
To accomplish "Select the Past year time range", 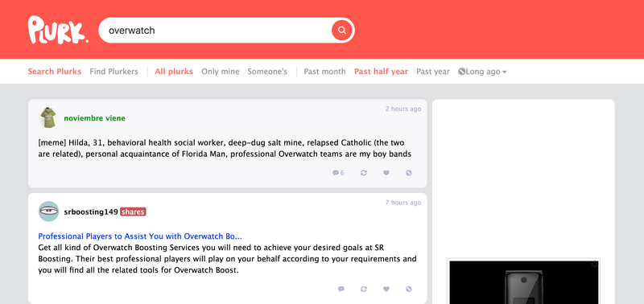I will pyautogui.click(x=433, y=72).
